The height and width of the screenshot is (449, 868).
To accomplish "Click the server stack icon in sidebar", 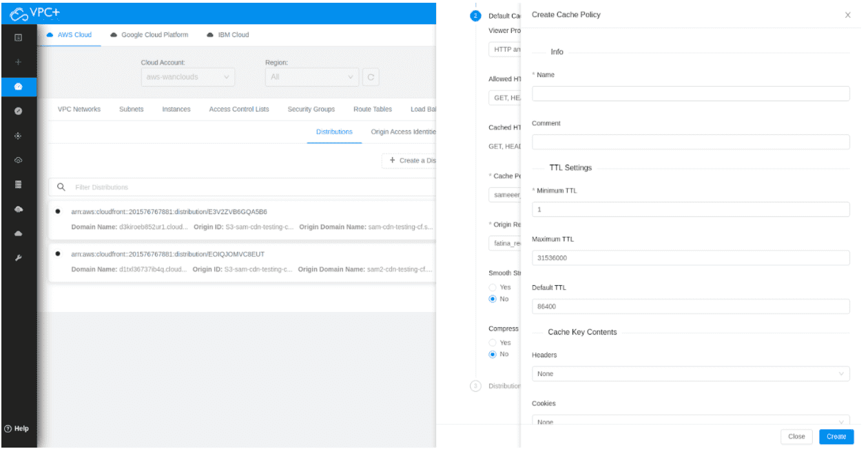I will tap(19, 185).
